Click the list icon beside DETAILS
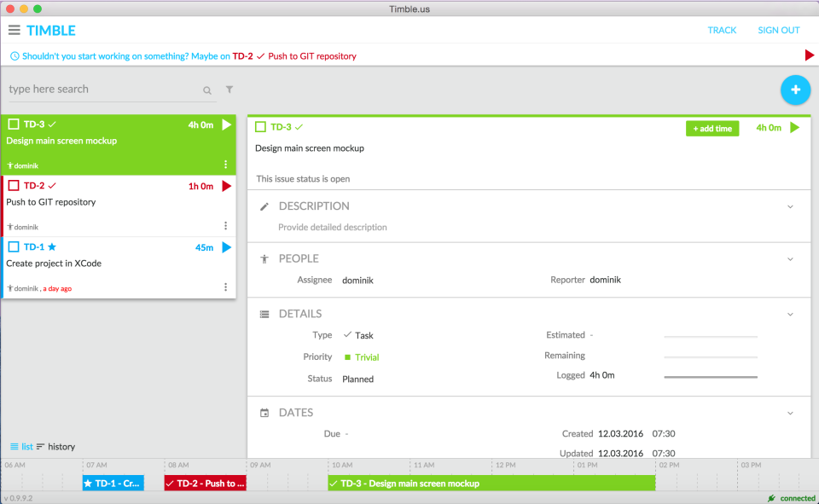 click(x=264, y=314)
